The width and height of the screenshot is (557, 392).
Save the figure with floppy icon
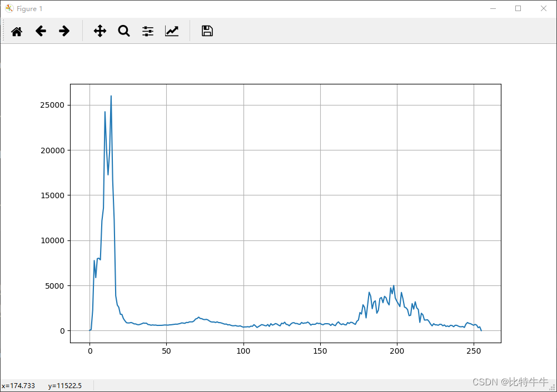[207, 31]
